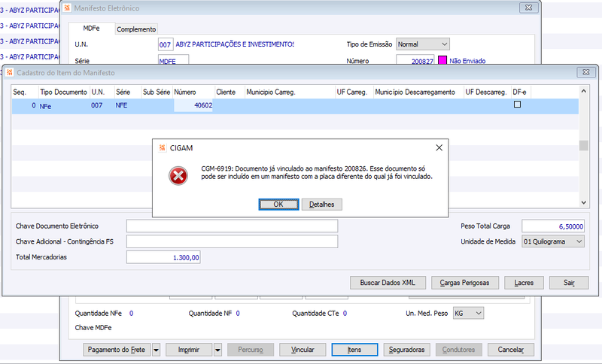Click the grid vertical scrollbar thumb
The width and height of the screenshot is (602, 364).
pyautogui.click(x=584, y=145)
